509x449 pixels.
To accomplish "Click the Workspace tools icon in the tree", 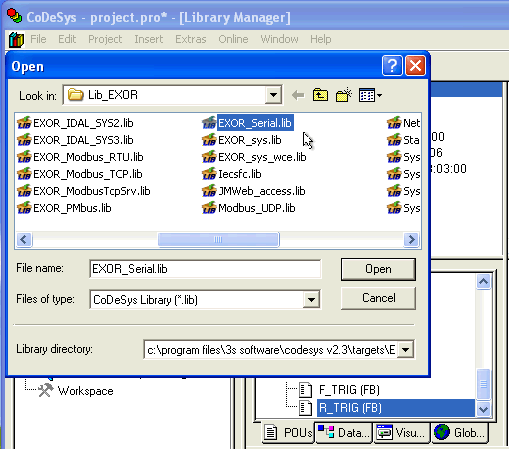I will click(45, 390).
